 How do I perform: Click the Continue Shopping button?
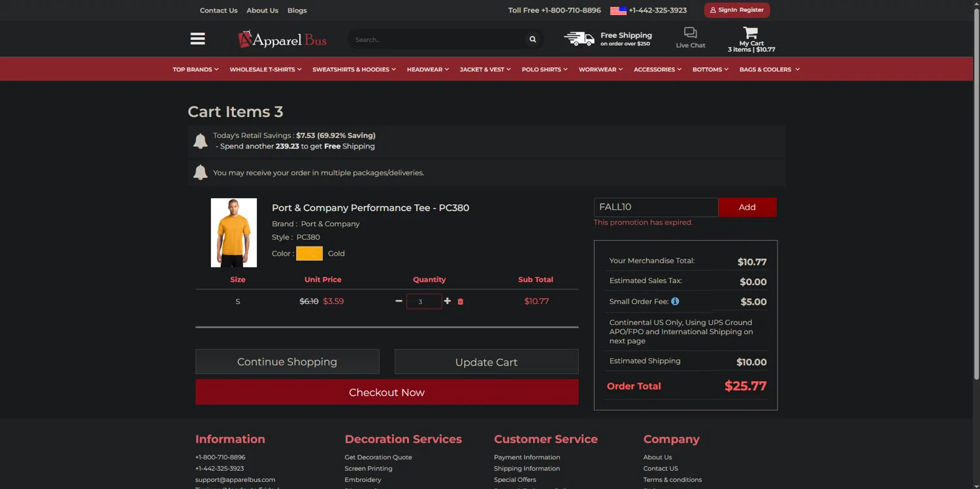click(x=287, y=362)
